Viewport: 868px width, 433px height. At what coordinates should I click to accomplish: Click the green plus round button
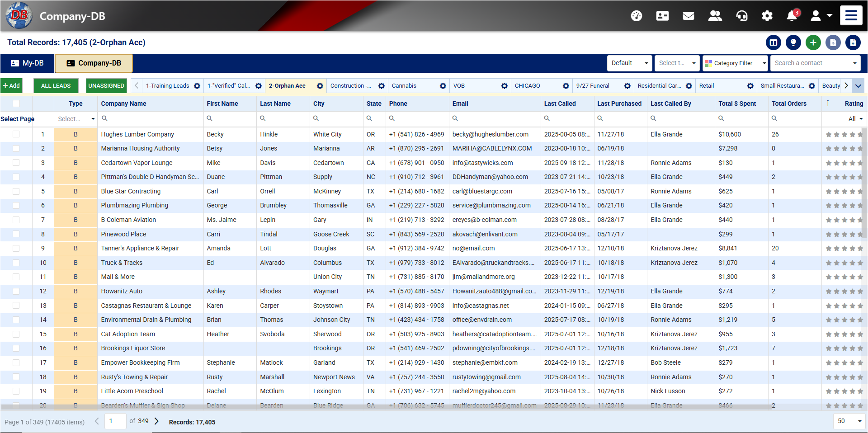click(x=813, y=42)
